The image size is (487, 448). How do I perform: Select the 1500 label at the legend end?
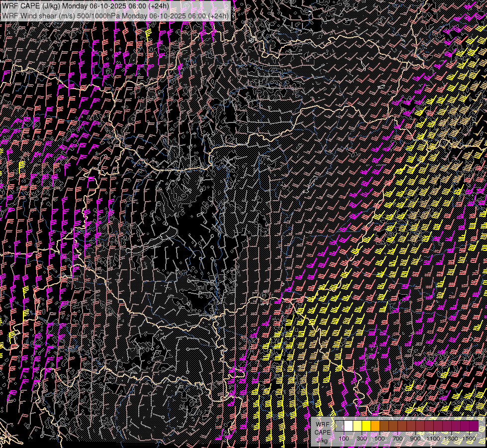point(469,438)
